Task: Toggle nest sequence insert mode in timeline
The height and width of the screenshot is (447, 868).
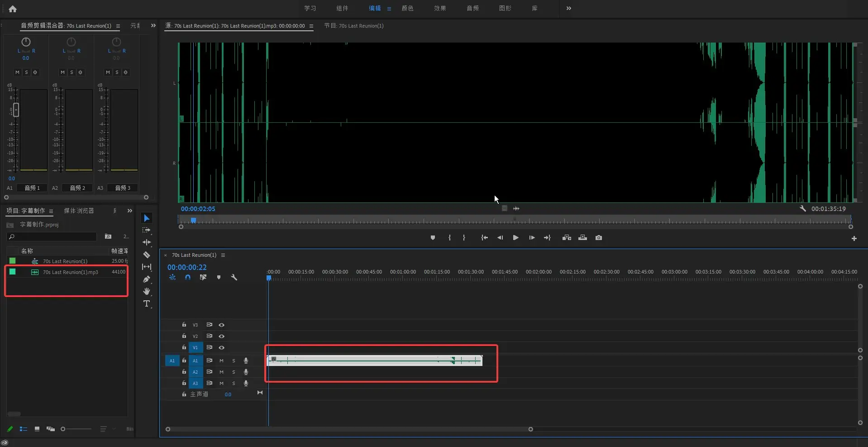Action: 172,277
